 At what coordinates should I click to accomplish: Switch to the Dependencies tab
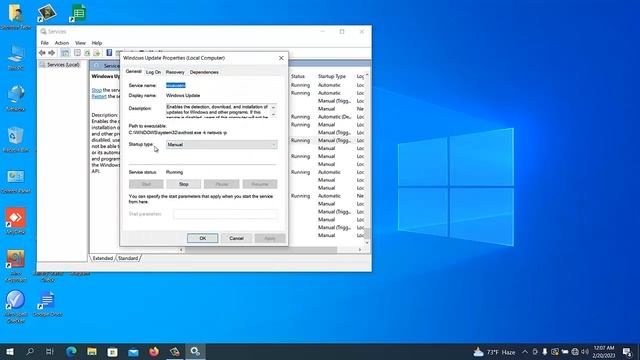click(x=204, y=72)
